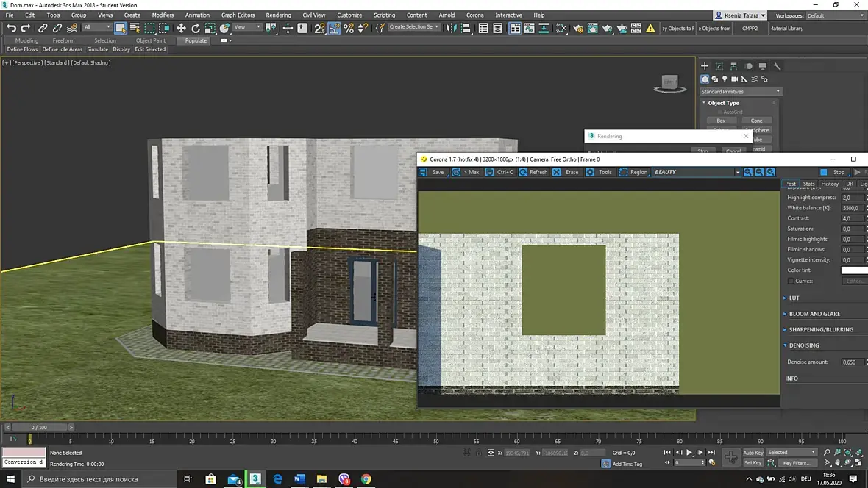Open the Modify panel tab icon
868x488 pixels.
click(x=719, y=66)
